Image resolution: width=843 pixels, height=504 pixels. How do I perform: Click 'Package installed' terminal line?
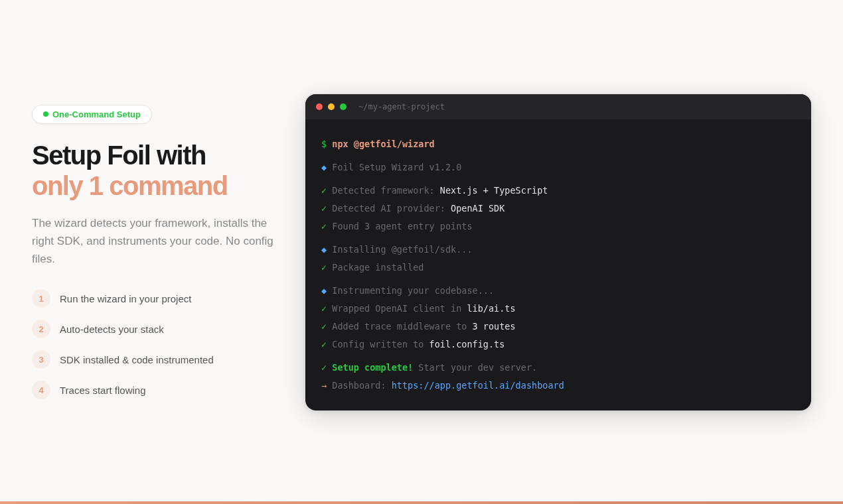click(x=378, y=267)
